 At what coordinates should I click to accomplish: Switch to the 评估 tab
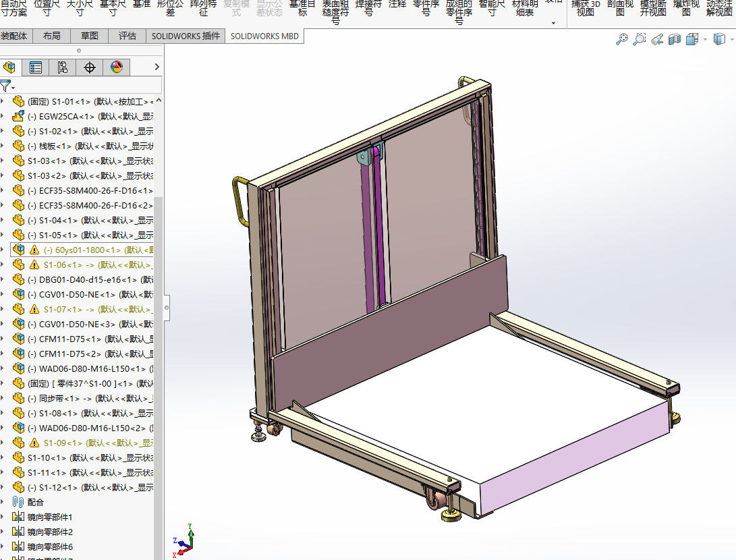point(128,36)
